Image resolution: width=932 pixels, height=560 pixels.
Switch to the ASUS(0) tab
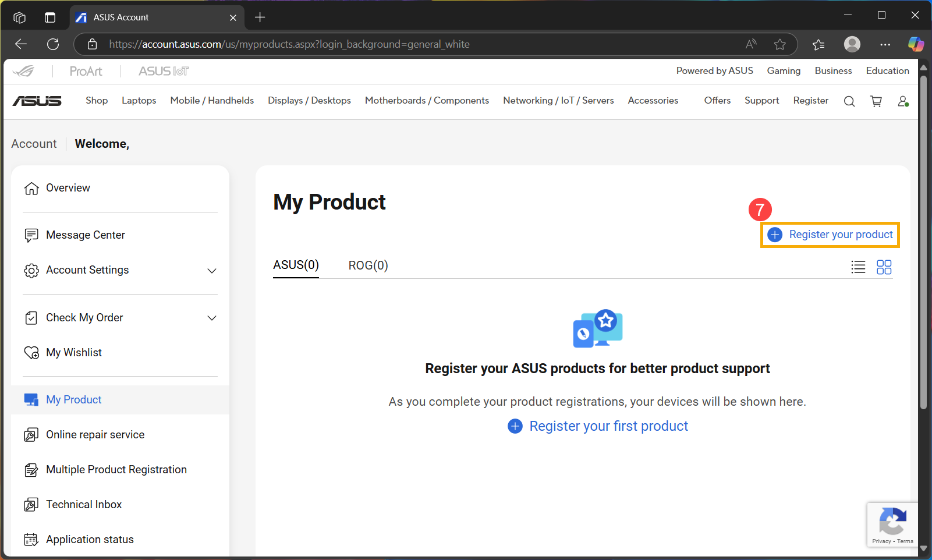pyautogui.click(x=296, y=265)
